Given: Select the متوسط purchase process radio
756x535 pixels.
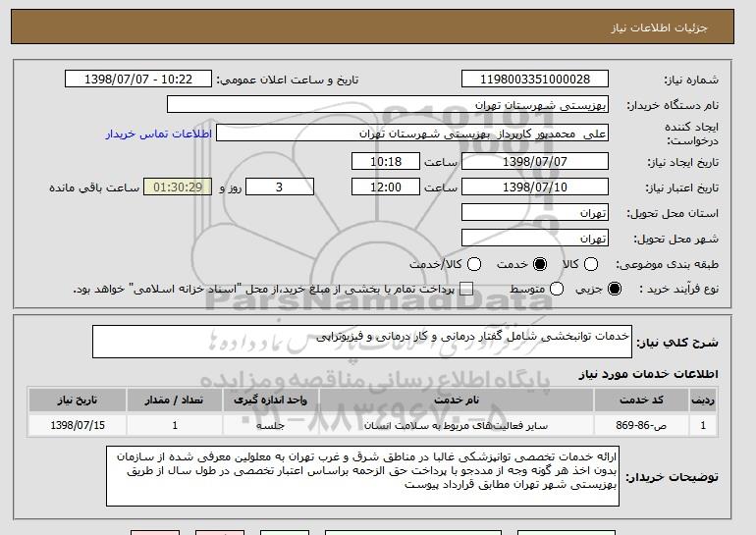Looking at the screenshot, I should pyautogui.click(x=557, y=289).
